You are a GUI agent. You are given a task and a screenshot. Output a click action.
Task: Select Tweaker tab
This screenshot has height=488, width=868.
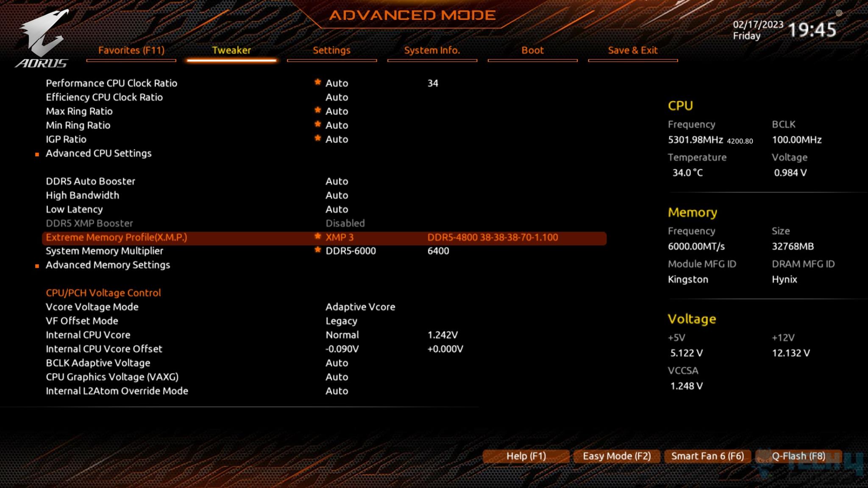click(232, 50)
